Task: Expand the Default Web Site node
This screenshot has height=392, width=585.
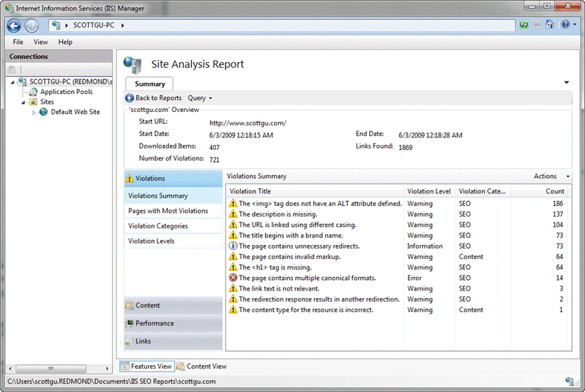Action: pyautogui.click(x=34, y=112)
